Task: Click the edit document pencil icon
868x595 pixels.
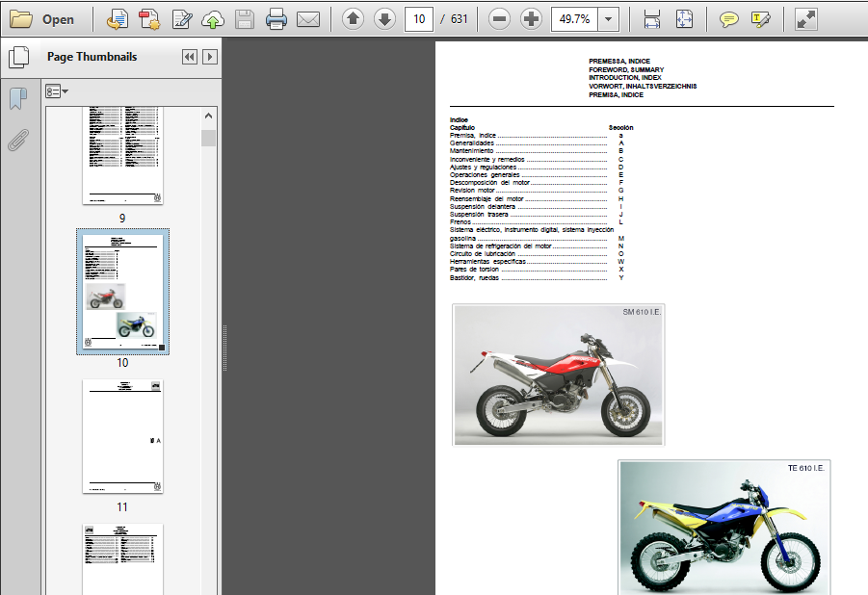Action: [181, 19]
